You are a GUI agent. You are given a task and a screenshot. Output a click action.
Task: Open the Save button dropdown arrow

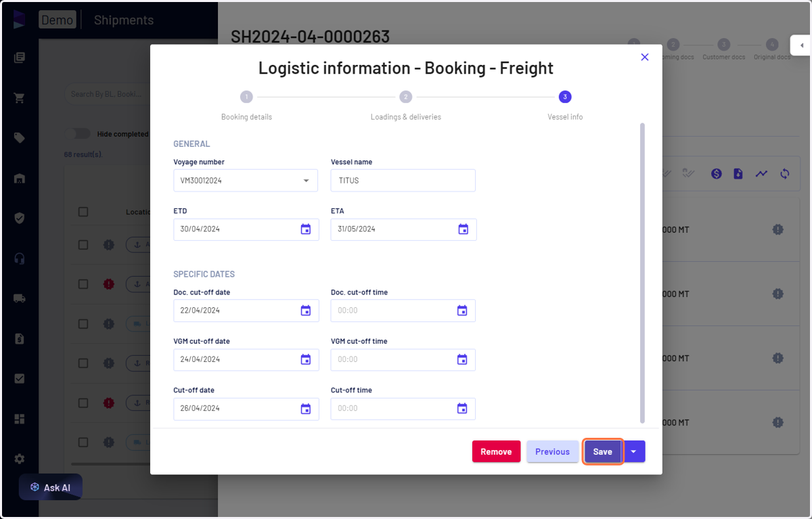point(633,451)
